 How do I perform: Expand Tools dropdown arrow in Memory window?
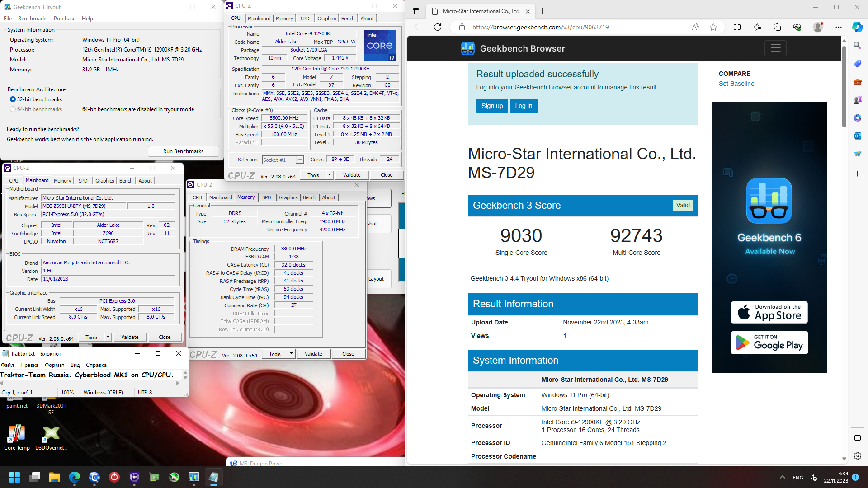[x=291, y=354]
